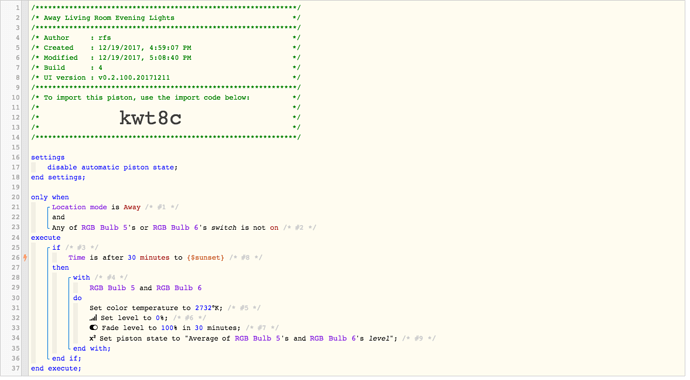Click the level icon before Set level
The height and width of the screenshot is (380, 690).
tap(93, 318)
